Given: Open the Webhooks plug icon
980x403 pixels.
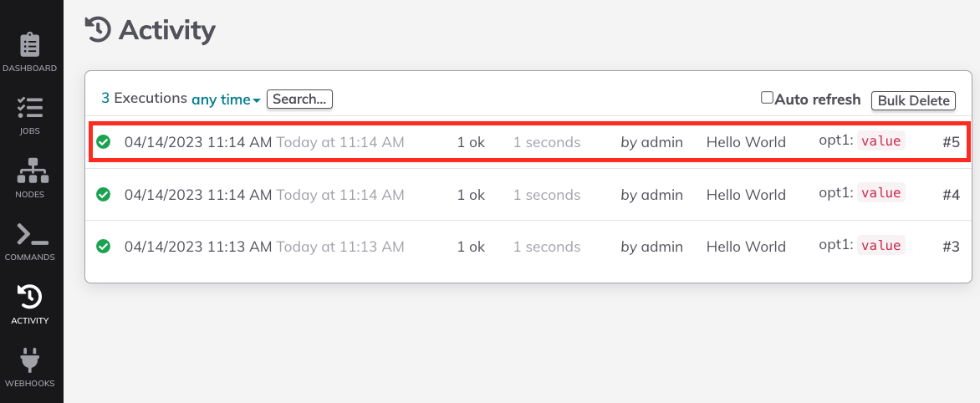Looking at the screenshot, I should pos(29,360).
